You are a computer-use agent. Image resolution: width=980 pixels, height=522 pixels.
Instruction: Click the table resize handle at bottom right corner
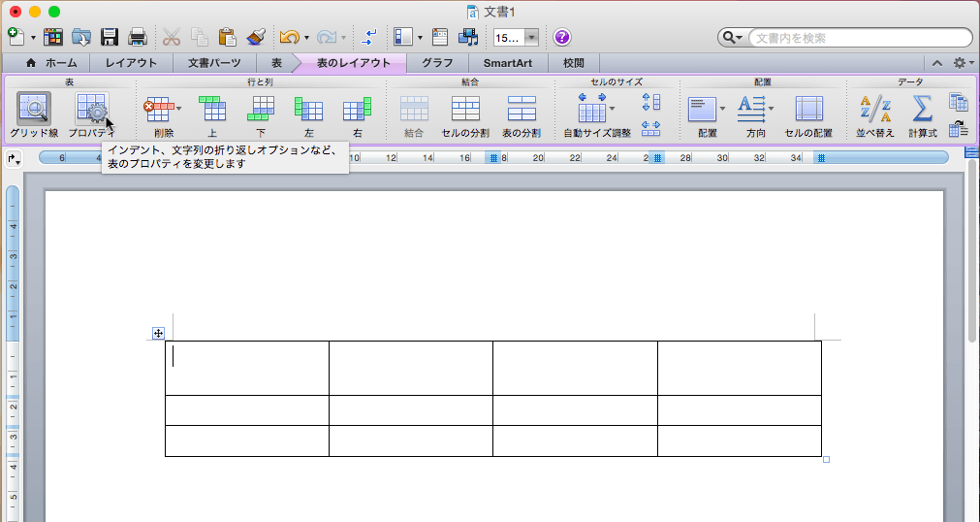coord(826,459)
